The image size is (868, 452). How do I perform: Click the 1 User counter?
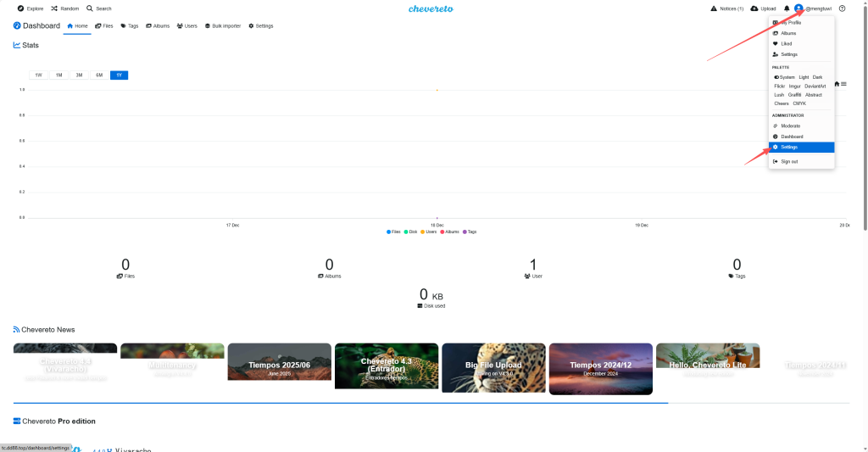pos(533,268)
